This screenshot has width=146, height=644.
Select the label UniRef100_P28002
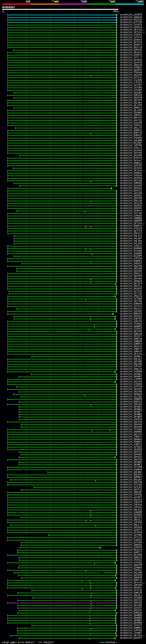[131, 125]
